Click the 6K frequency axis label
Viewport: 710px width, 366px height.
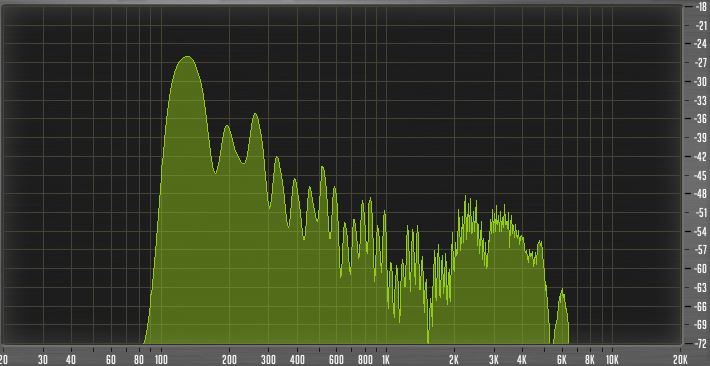562,361
